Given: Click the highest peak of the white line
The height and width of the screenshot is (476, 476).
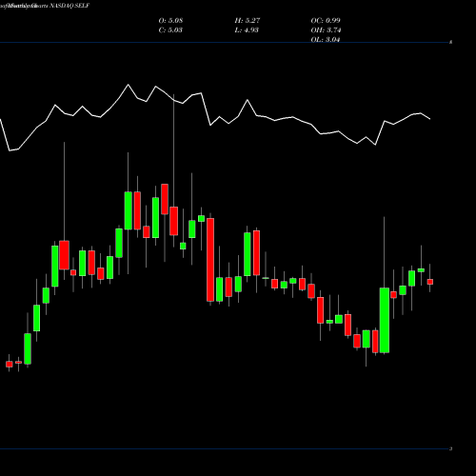Looking at the screenshot, I should point(129,85).
